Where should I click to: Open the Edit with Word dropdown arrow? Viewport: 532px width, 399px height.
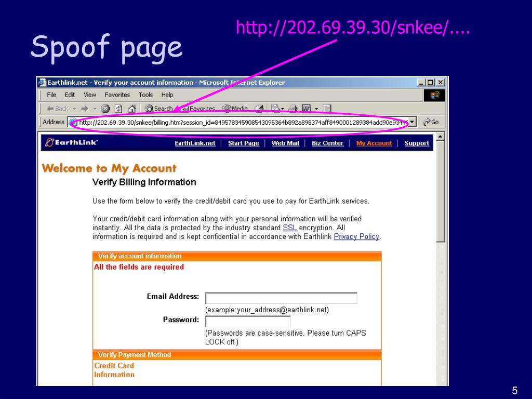click(x=316, y=109)
